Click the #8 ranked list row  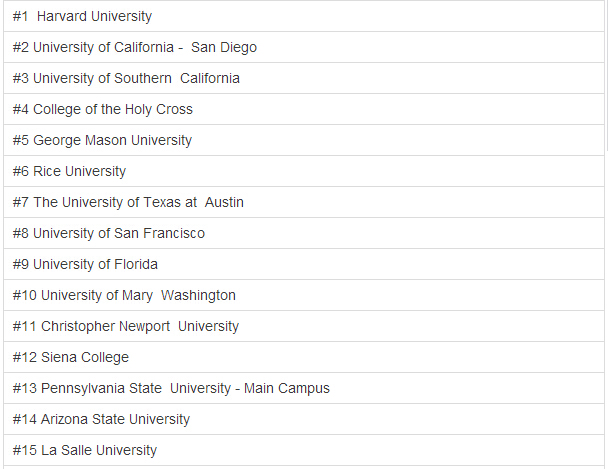[108, 233]
